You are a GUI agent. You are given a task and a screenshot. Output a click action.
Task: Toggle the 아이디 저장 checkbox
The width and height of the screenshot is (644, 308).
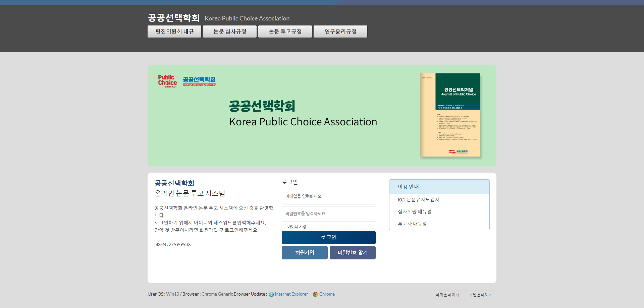pyautogui.click(x=284, y=226)
